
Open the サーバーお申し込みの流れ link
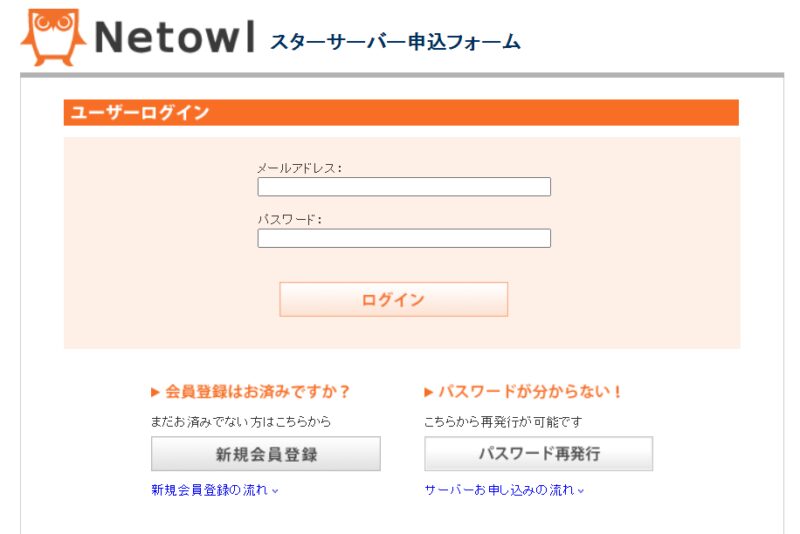pyautogui.click(x=499, y=490)
